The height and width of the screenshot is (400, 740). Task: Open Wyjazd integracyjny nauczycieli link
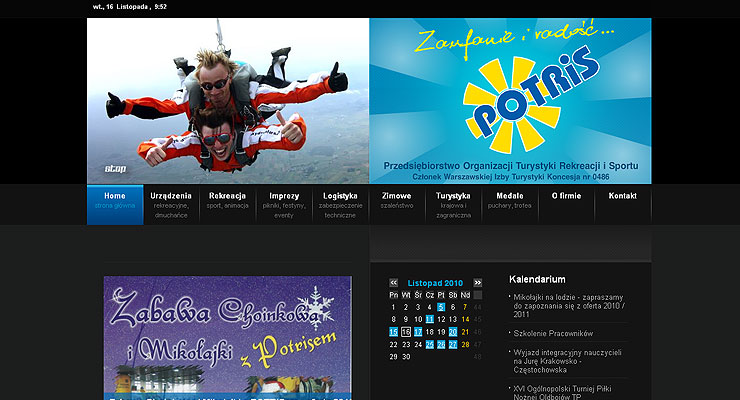[x=568, y=358]
